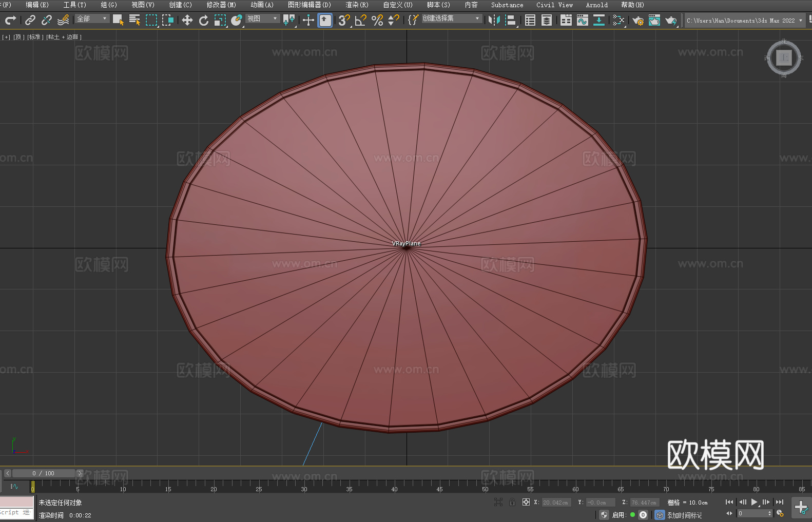
Task: Choose the rectangular selection region tool
Action: (151, 20)
